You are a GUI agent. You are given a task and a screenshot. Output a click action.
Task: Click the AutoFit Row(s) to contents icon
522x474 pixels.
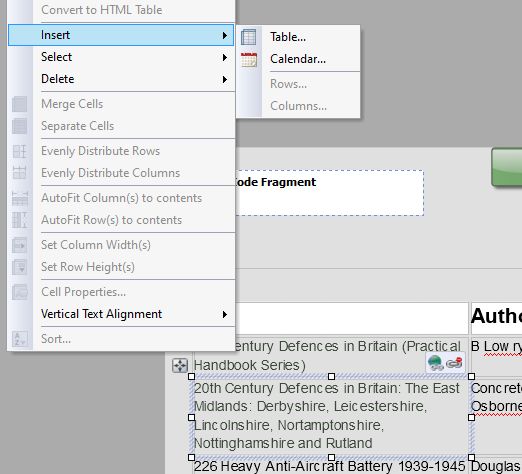(x=20, y=220)
